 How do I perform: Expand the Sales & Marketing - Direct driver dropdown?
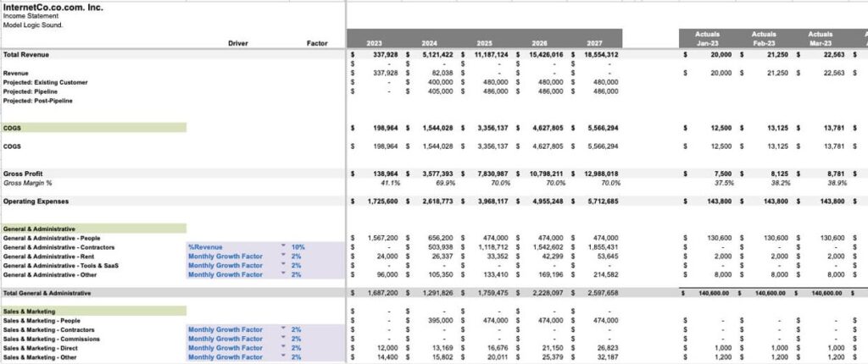point(282,348)
